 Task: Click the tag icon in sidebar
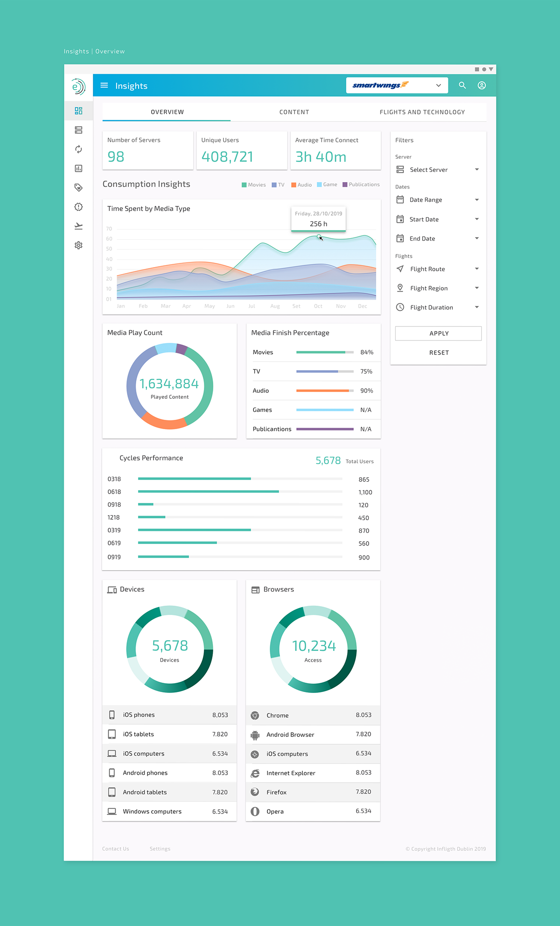tap(78, 188)
